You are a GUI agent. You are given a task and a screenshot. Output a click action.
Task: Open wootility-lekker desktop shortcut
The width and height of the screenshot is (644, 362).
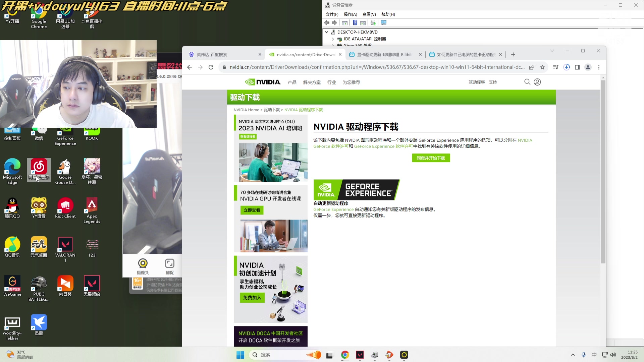12,328
